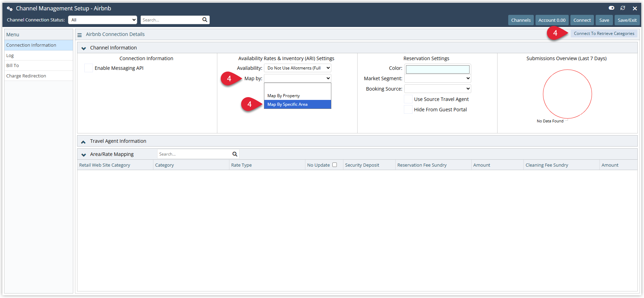Click the Area/Rate Mapping search magnifier

pos(235,154)
